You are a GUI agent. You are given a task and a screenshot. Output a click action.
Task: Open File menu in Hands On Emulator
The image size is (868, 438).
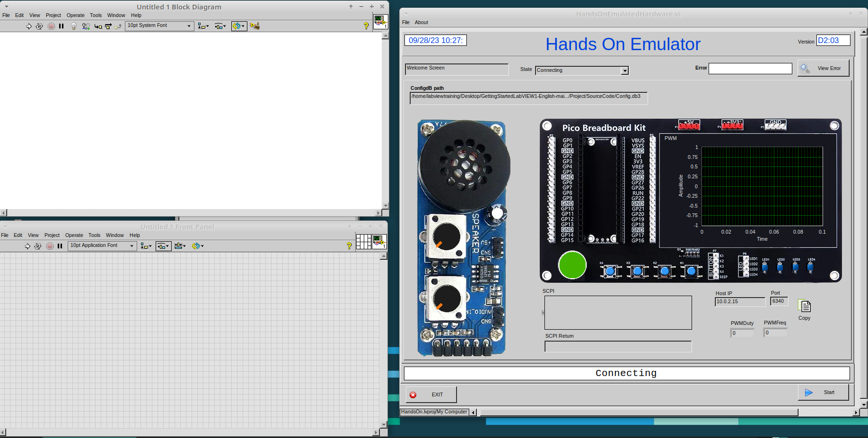[x=406, y=22]
